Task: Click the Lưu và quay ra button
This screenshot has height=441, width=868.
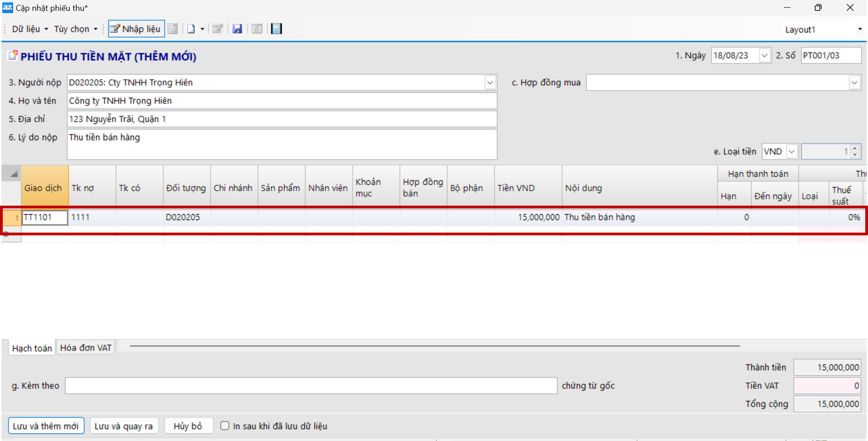Action: point(123,426)
